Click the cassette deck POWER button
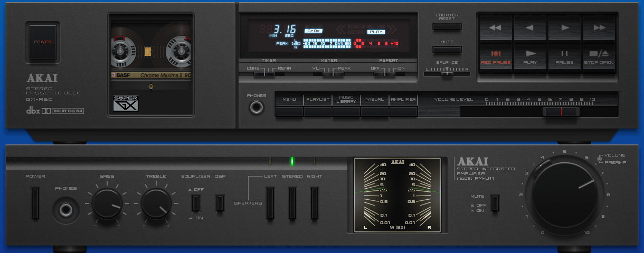This screenshot has height=253, width=644. pos(43,41)
